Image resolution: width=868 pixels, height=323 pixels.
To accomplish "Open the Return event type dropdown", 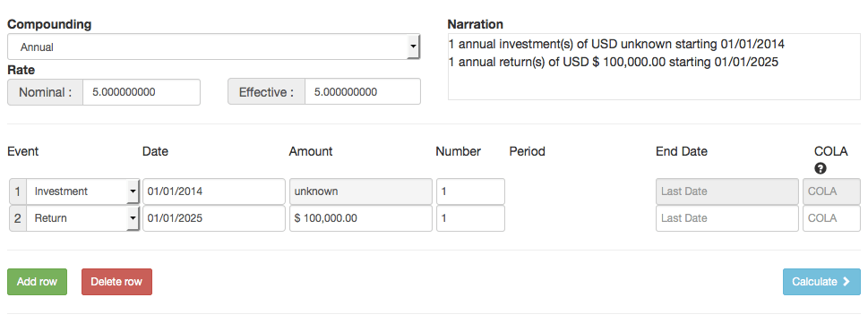I will coord(82,218).
